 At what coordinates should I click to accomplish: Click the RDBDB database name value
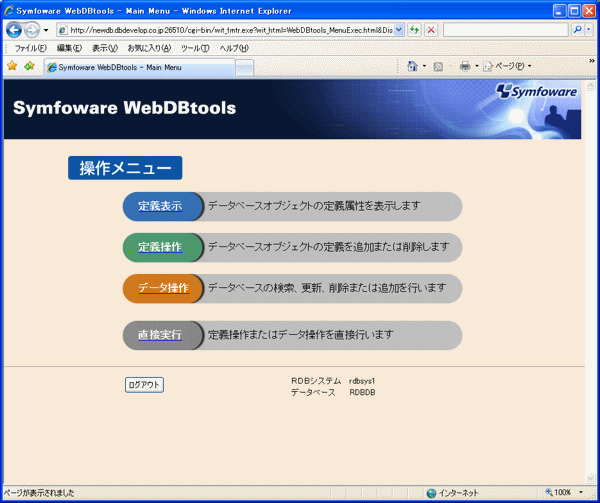362,392
